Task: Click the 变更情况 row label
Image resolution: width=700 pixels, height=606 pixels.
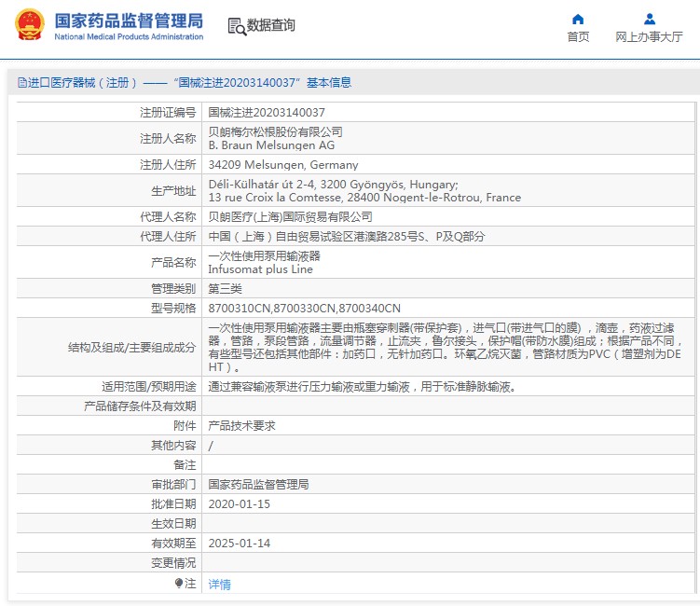Action: click(173, 563)
